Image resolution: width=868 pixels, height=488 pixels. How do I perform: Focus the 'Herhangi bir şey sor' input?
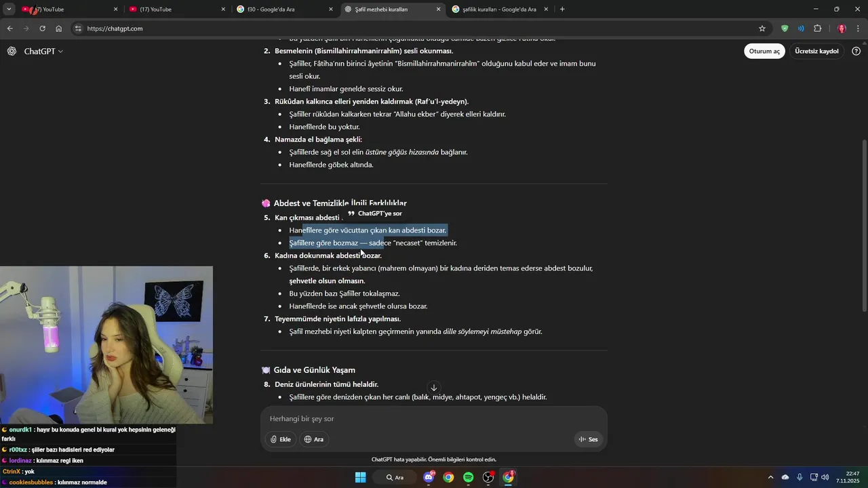click(x=434, y=419)
